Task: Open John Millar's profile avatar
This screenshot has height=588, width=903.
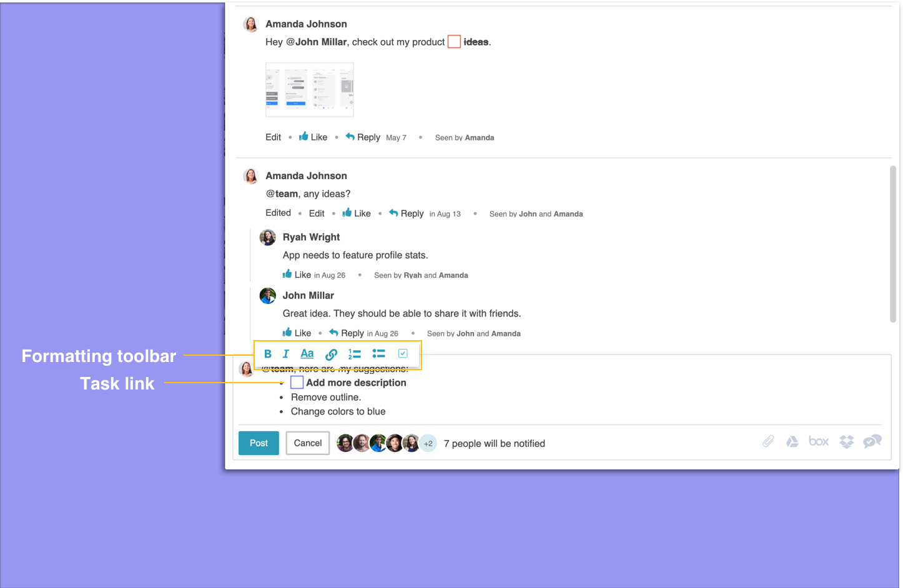Action: coord(268,296)
